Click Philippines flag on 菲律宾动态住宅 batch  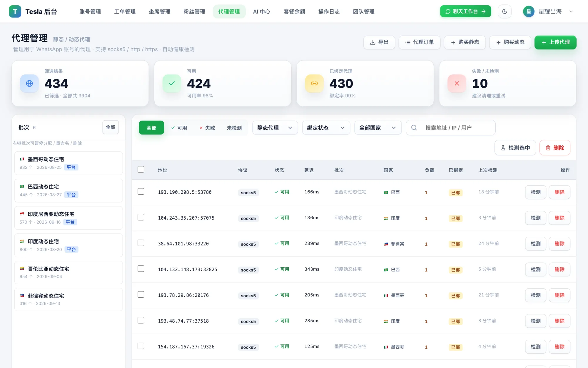pyautogui.click(x=22, y=296)
